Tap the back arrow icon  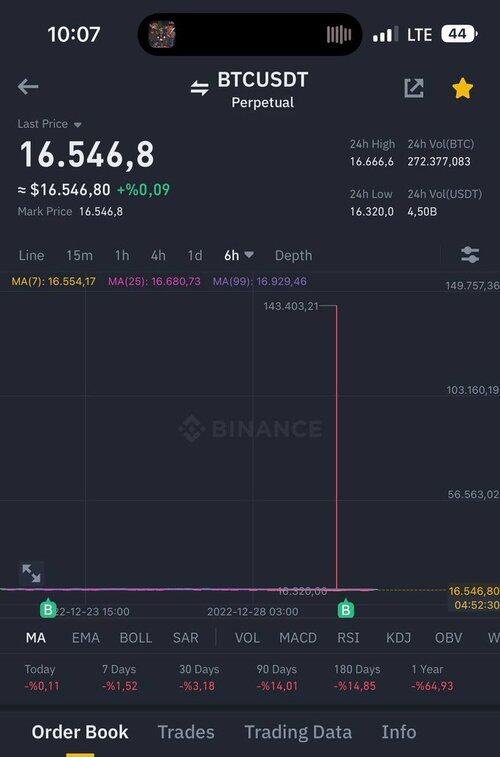pos(28,87)
